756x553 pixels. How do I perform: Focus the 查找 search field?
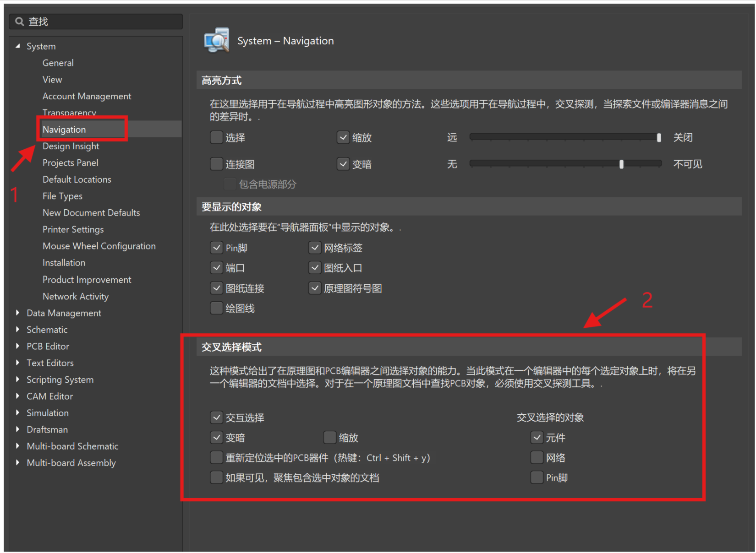[96, 22]
